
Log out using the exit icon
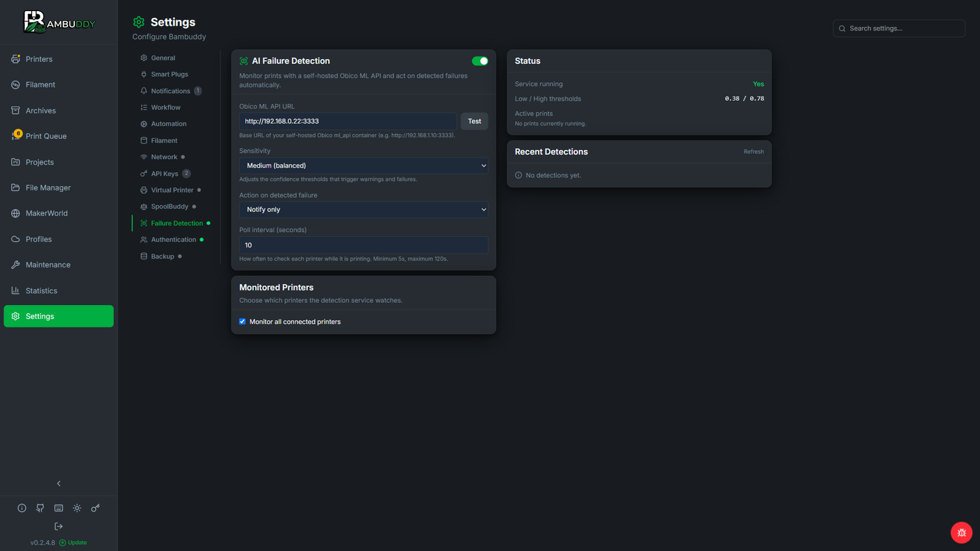58,526
